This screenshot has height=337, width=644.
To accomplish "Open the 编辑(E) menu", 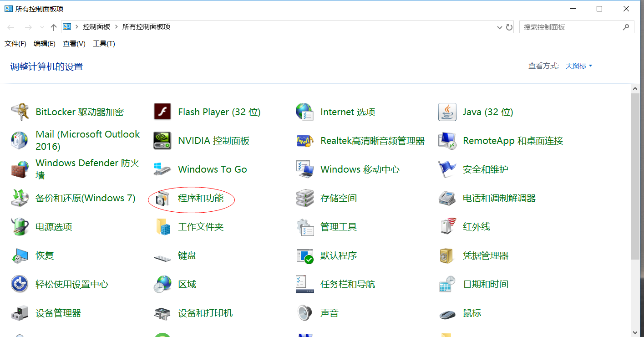I will [45, 44].
